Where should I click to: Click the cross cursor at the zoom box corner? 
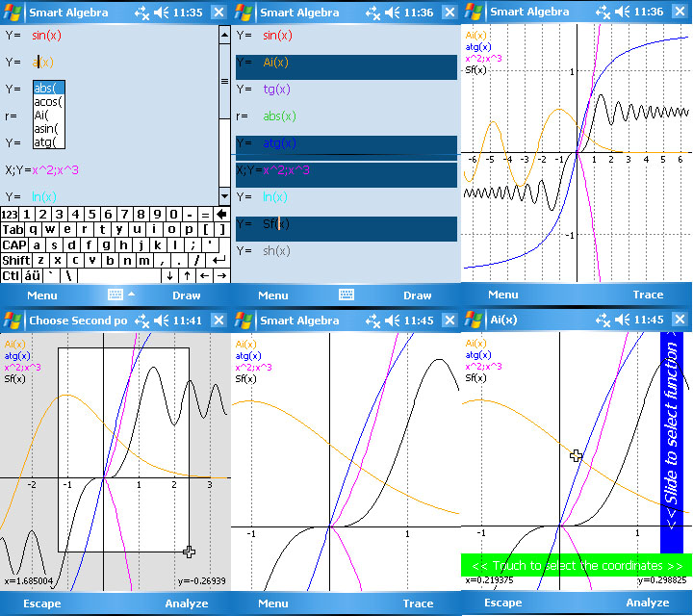click(190, 552)
